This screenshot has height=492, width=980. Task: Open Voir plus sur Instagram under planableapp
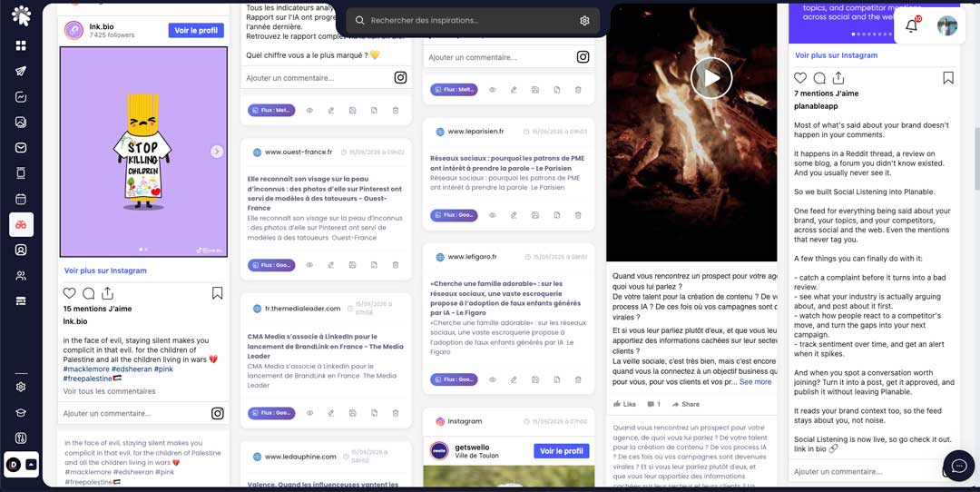pos(837,55)
